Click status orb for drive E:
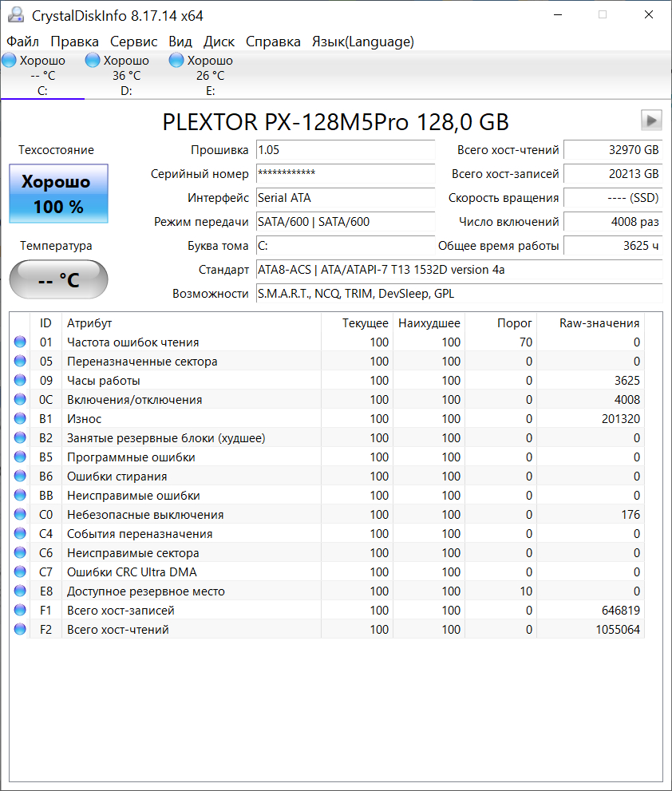Screen dimensions: 672x791 tap(176, 61)
